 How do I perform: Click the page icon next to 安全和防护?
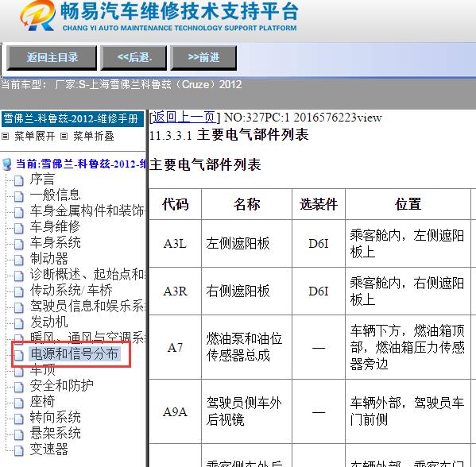pyautogui.click(x=19, y=387)
